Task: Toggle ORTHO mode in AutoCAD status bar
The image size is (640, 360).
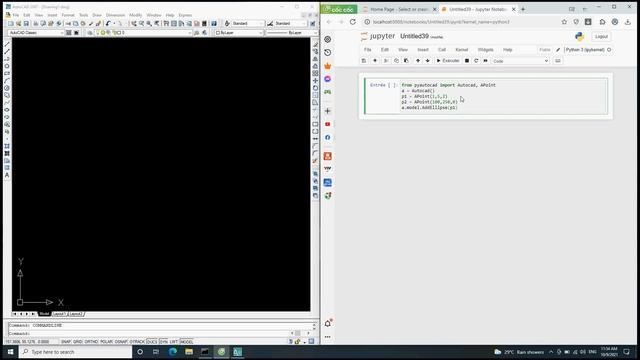Action: [91, 342]
